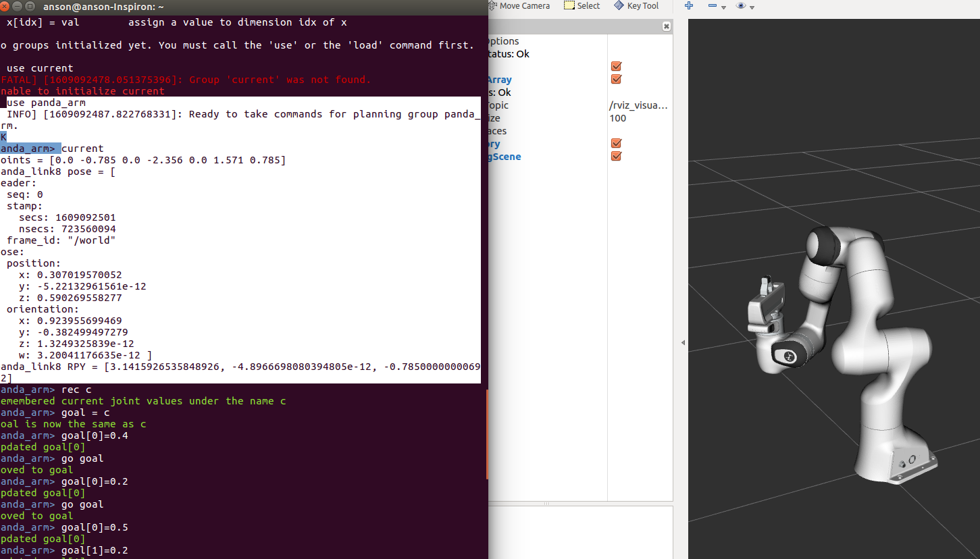The height and width of the screenshot is (559, 980).
Task: Click the /rviz_visua… topic value field
Action: click(x=639, y=105)
